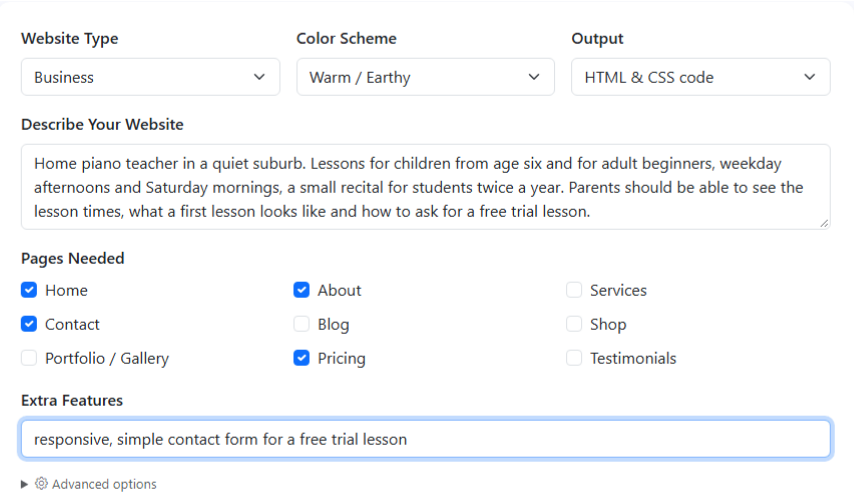854x503 pixels.
Task: Uncheck the Home page checkbox
Action: tap(29, 290)
